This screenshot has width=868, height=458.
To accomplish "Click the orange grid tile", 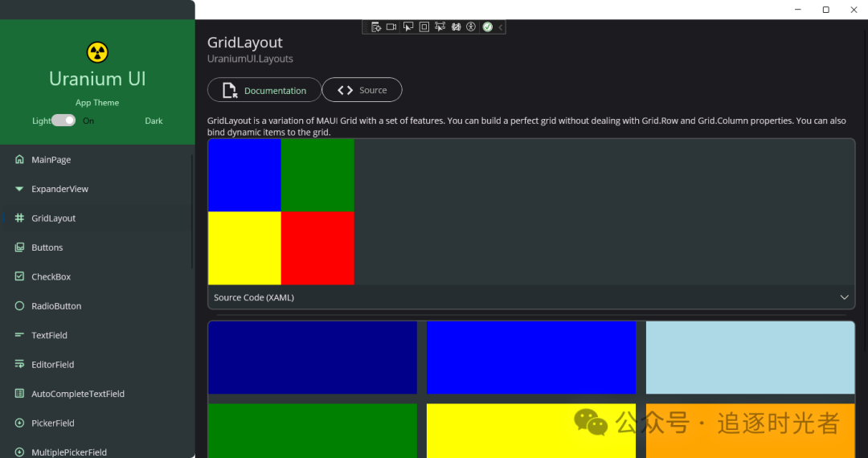I will [751, 431].
